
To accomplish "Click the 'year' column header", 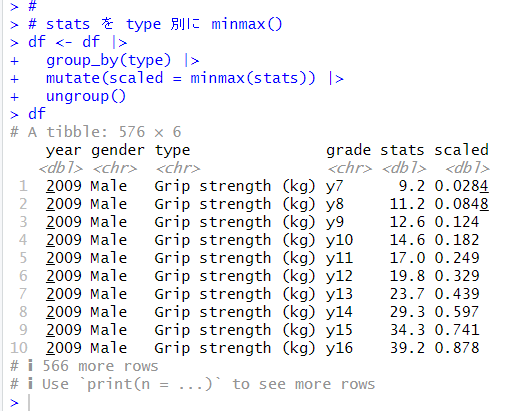I will coord(63,151).
